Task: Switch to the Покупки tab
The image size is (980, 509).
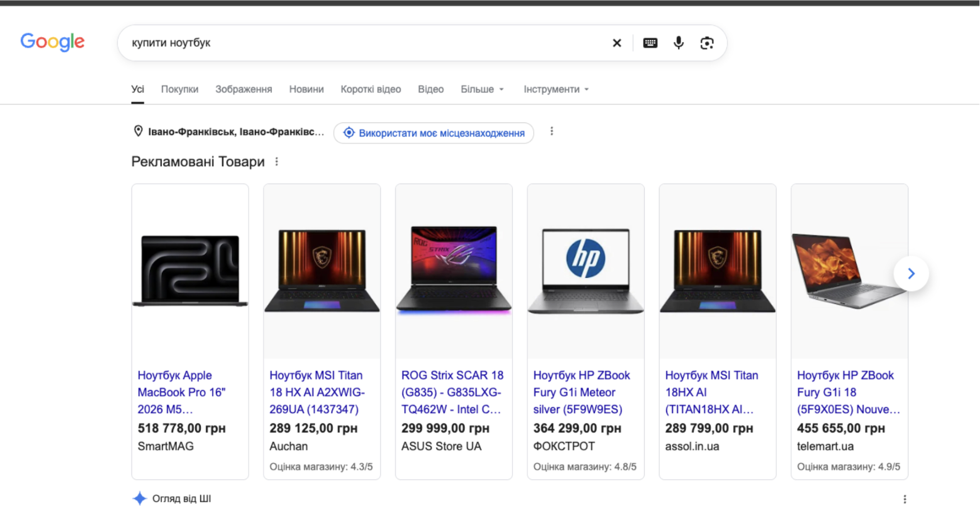Action: (x=180, y=89)
